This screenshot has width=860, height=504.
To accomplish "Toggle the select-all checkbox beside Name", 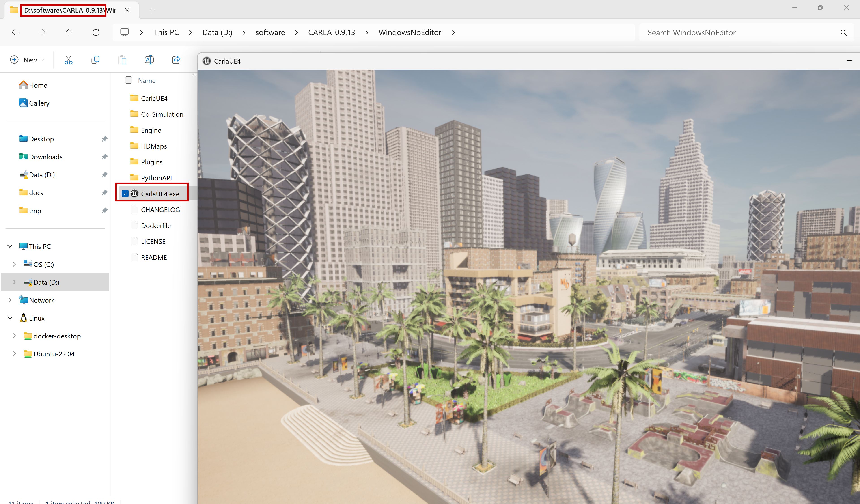I will pos(129,80).
